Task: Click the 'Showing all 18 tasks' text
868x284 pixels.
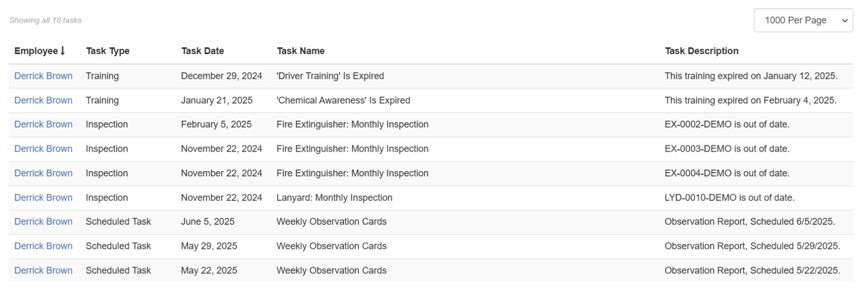Action: pyautogui.click(x=45, y=20)
